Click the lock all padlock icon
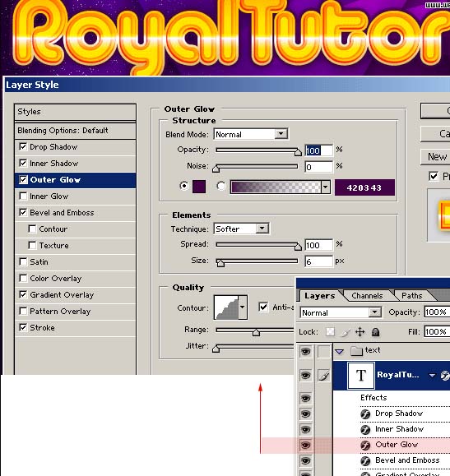Viewport: 450px width, 476px height. click(376, 332)
